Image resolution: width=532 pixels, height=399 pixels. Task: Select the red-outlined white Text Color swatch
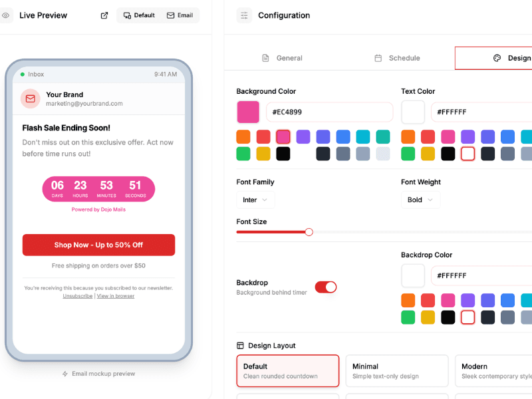[467, 153]
